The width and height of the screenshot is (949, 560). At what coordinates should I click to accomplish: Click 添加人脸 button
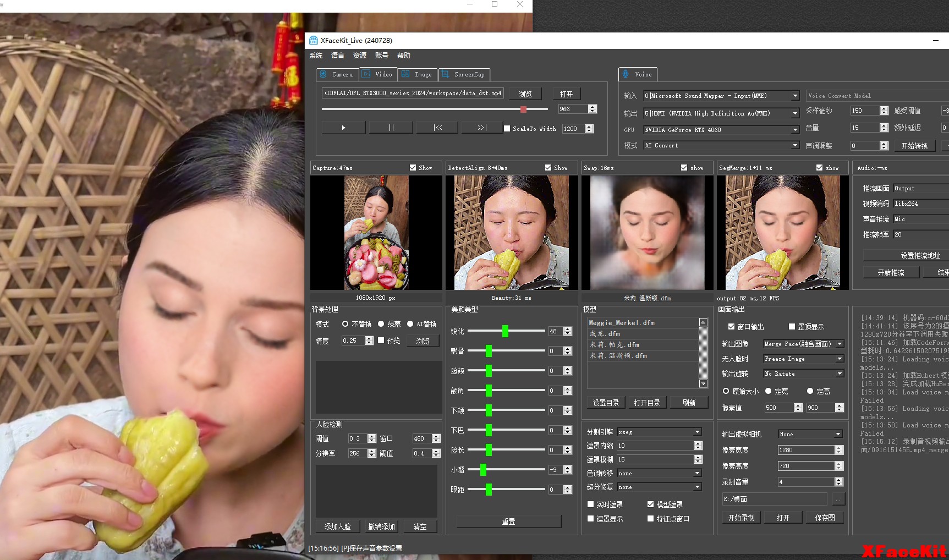click(x=337, y=526)
